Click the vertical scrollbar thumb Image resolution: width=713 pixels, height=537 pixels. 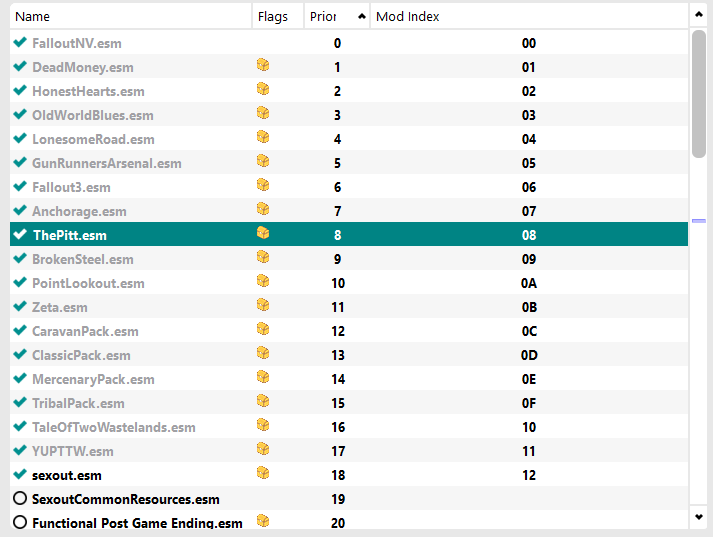699,94
